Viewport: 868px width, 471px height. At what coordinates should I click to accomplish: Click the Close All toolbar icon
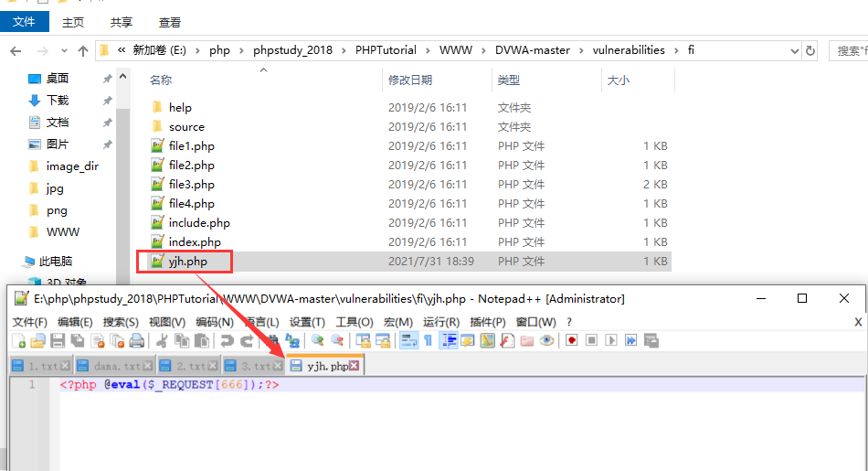117,341
